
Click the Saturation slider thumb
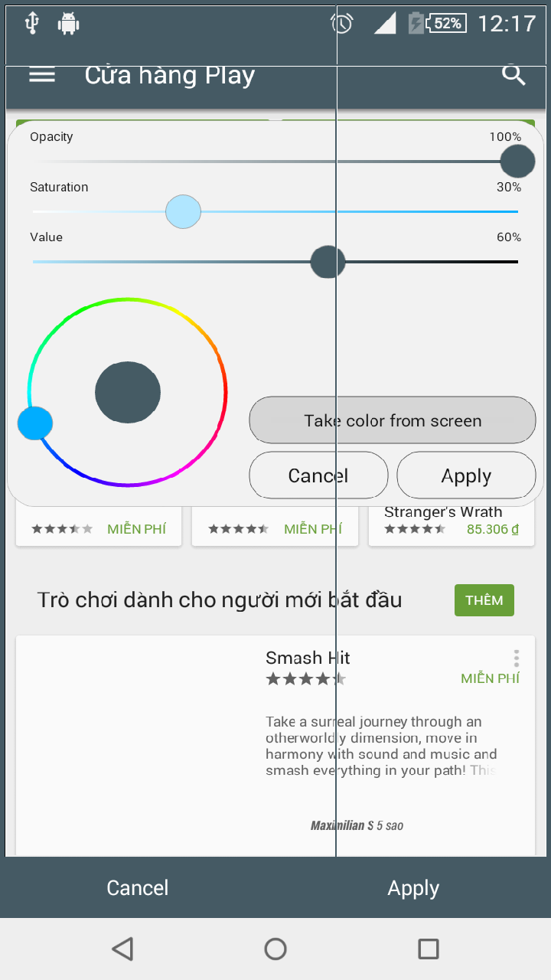184,212
